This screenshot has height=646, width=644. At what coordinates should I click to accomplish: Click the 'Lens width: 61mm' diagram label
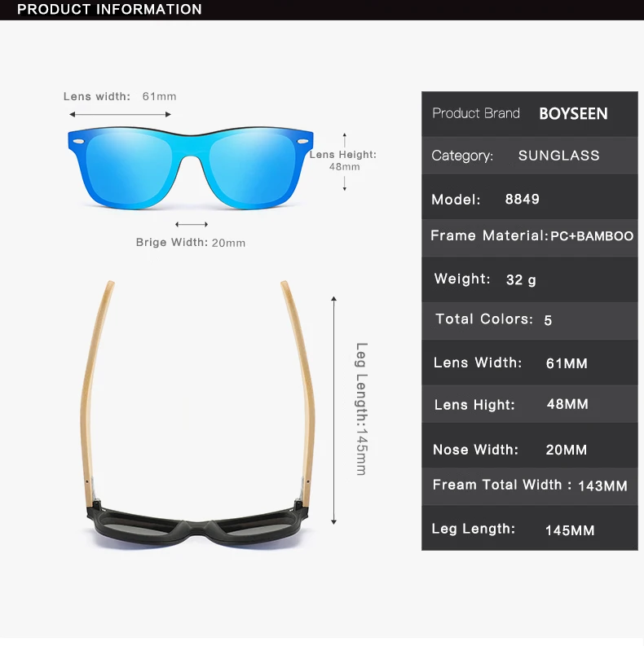(x=120, y=96)
